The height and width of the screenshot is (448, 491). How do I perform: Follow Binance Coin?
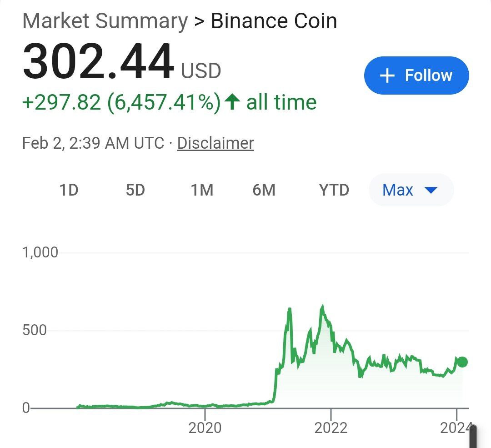tap(416, 76)
